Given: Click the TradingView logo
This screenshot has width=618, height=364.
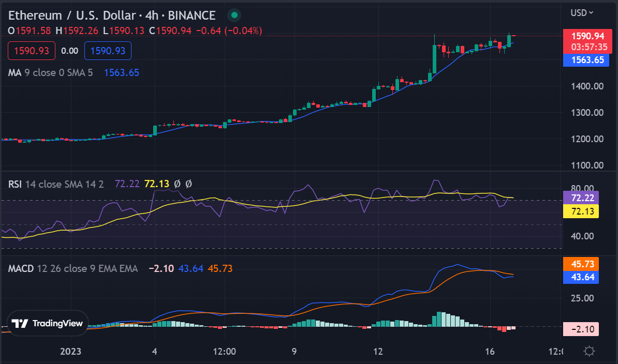Looking at the screenshot, I should tap(48, 324).
